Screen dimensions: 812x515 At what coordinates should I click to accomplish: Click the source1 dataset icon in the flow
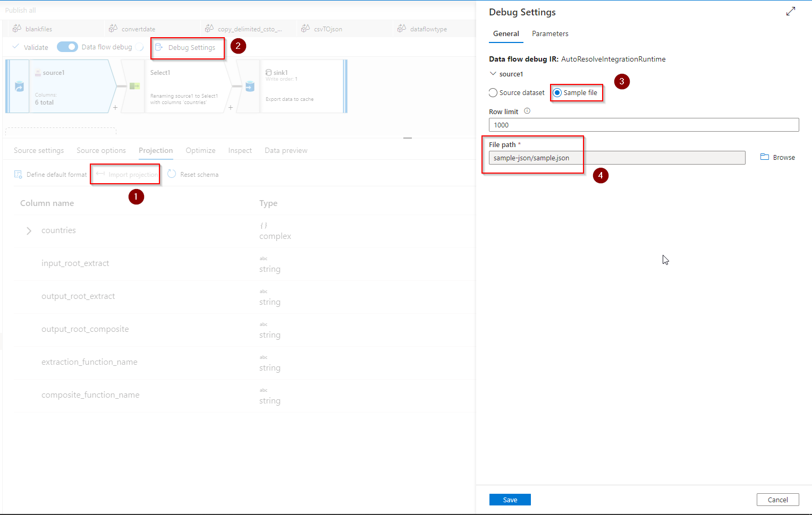(x=19, y=87)
